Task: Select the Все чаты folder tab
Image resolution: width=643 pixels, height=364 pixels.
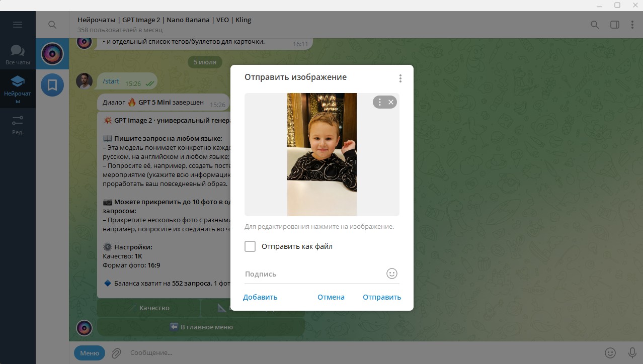Action: click(x=18, y=55)
